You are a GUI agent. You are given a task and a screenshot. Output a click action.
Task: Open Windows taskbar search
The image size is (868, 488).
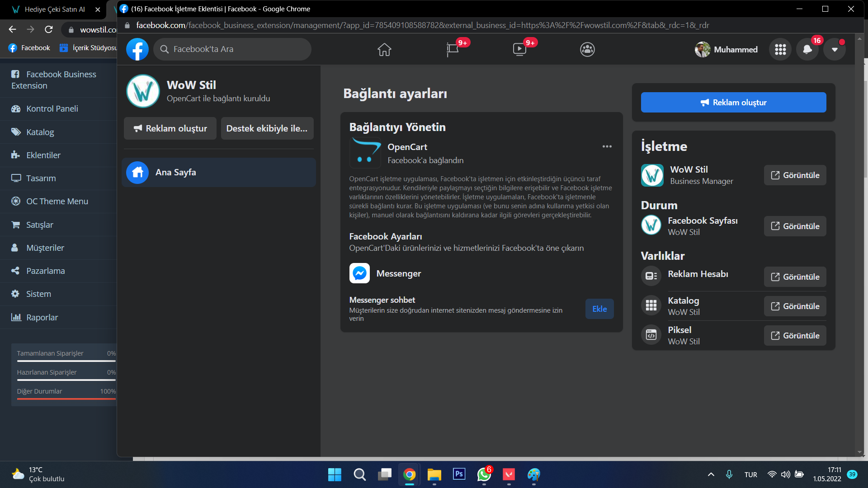pos(360,474)
